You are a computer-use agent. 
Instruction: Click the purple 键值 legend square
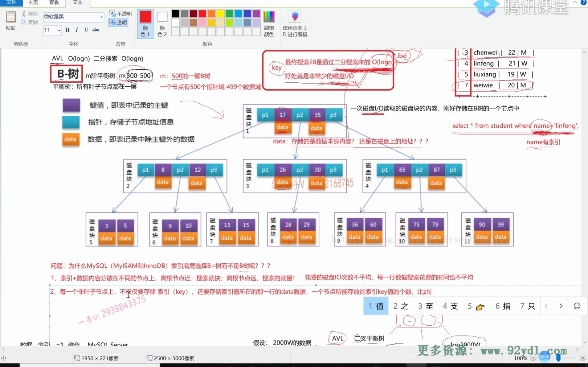pos(71,105)
